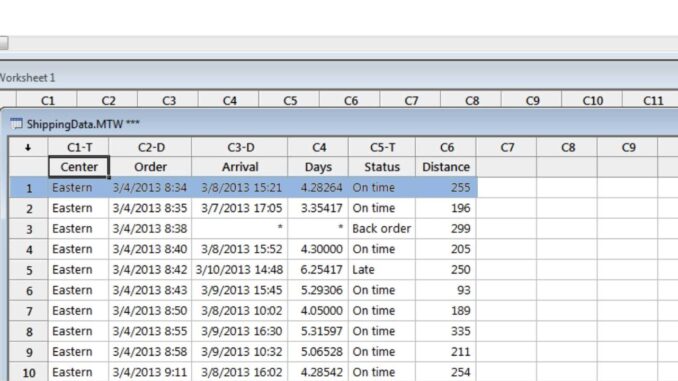This screenshot has height=381, width=678.
Task: Click arrival cell 3/8/2013 10:02
Action: [x=240, y=311]
